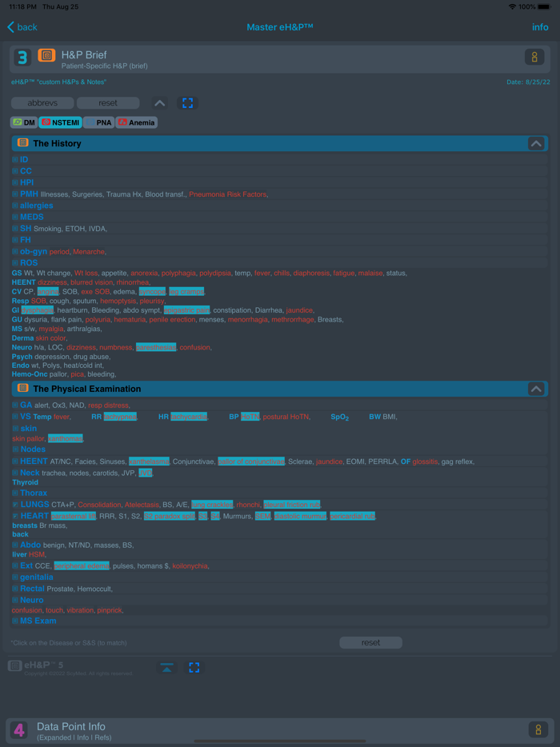Select the PNA disease tag
Viewport: 560px width, 747px height.
(98, 122)
